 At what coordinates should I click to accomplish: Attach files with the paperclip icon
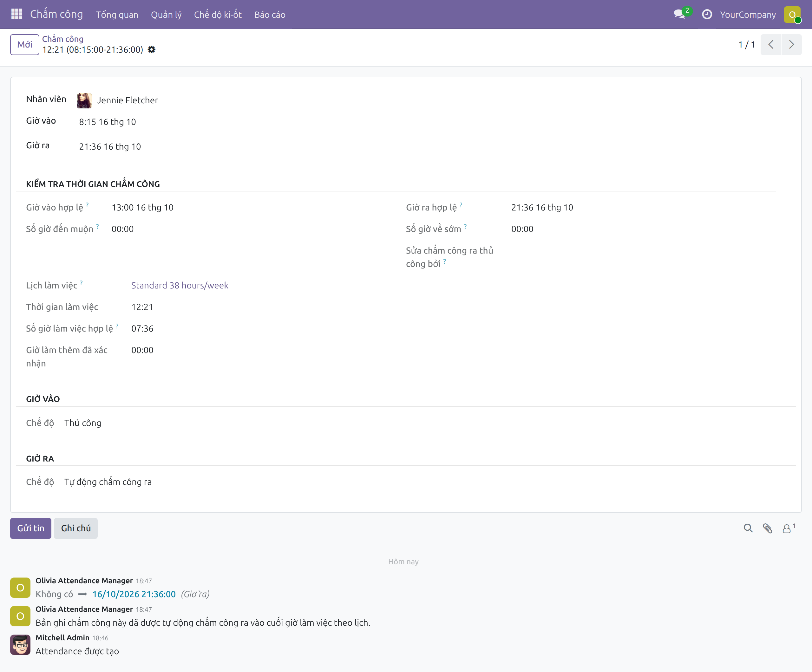coord(767,528)
